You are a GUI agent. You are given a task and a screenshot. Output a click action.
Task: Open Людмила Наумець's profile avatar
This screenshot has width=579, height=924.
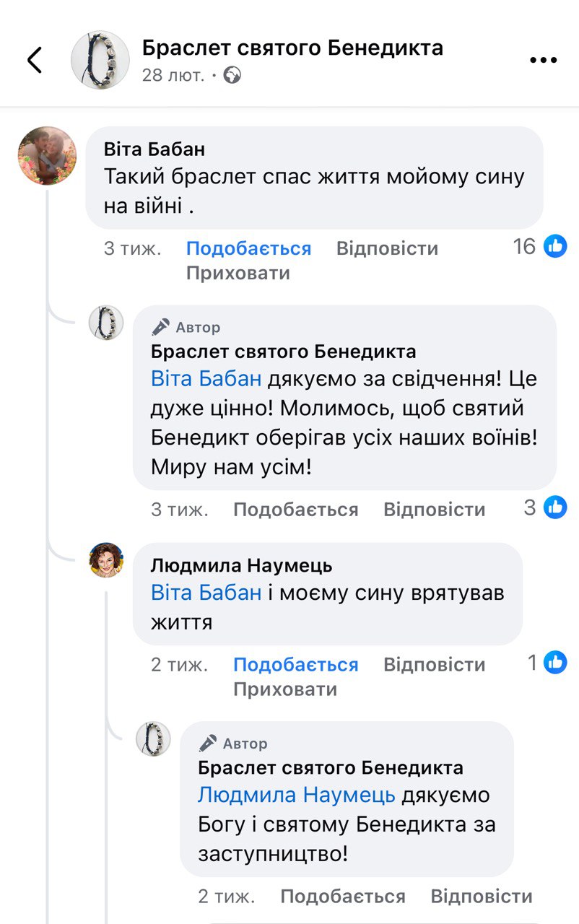(106, 559)
